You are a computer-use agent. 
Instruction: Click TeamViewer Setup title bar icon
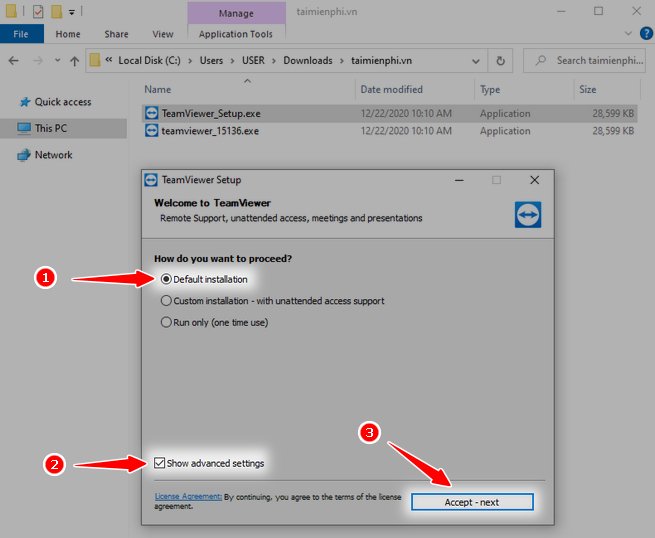[x=151, y=180]
